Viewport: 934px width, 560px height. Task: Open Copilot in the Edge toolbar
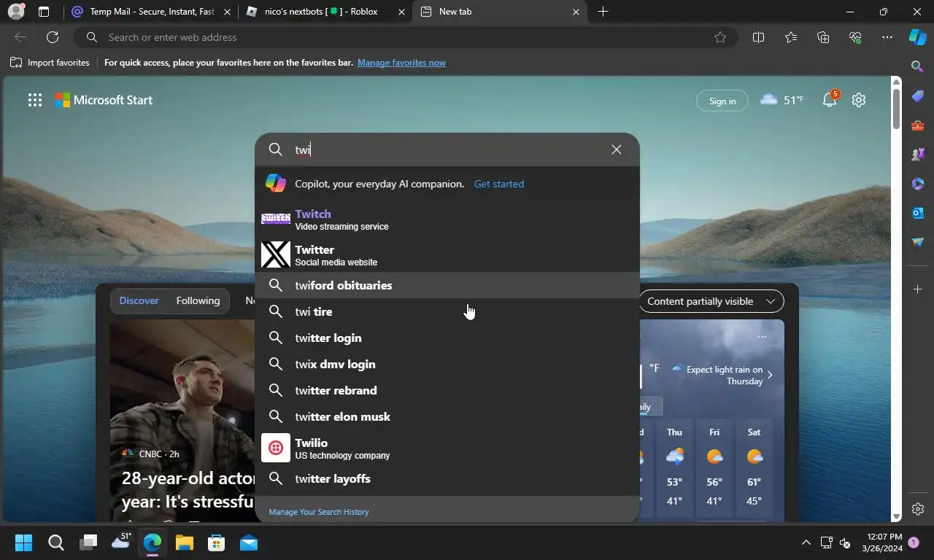pos(917,37)
